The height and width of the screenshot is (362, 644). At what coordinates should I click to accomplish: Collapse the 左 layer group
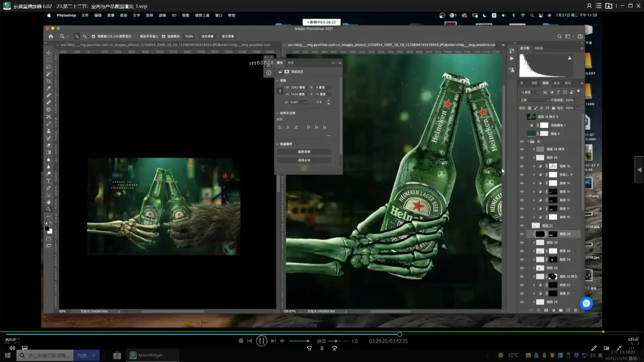[x=528, y=141]
